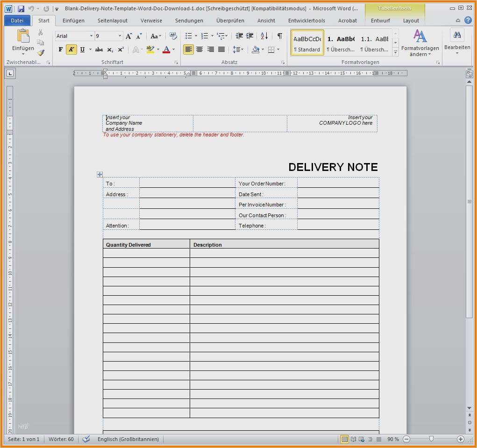Turn off italic formatting
Screen dimensions: 477x448
pos(71,50)
